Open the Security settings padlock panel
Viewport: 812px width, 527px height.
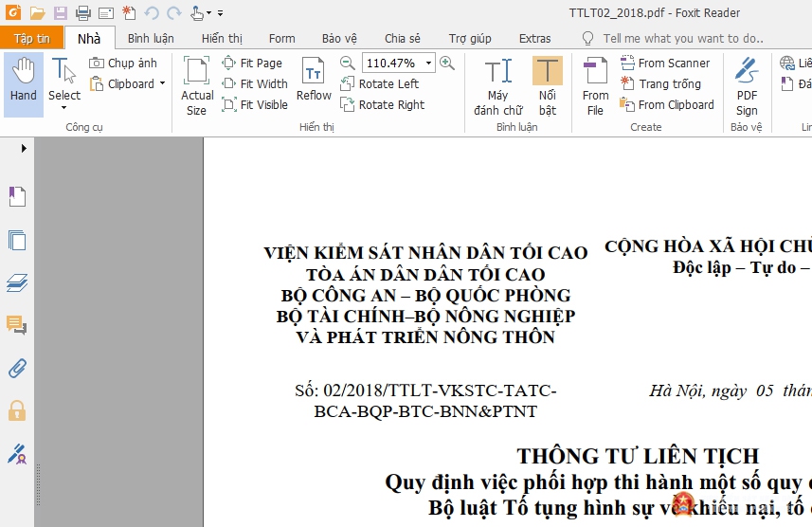[17, 411]
